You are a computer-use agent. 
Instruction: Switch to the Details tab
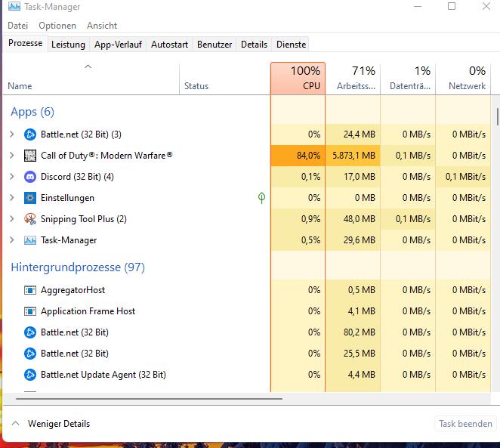pos(254,45)
